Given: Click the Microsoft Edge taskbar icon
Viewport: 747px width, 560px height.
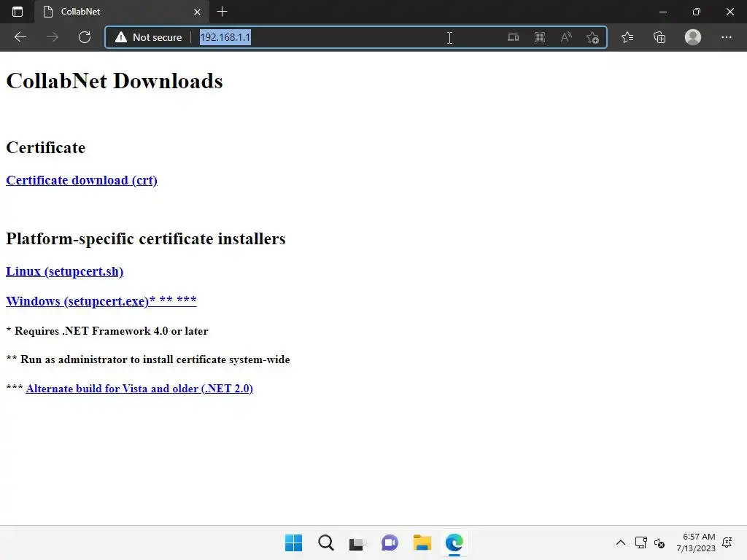Looking at the screenshot, I should coord(454,542).
